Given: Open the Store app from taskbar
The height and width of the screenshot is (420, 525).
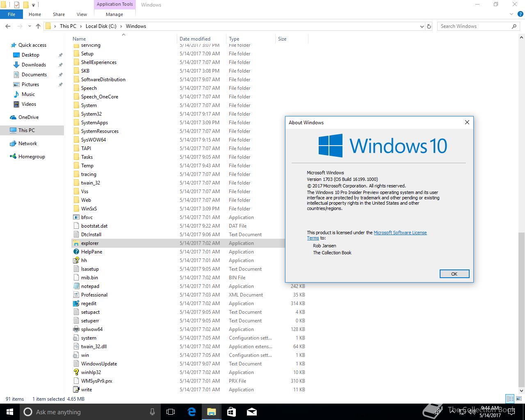Looking at the screenshot, I should tap(231, 412).
